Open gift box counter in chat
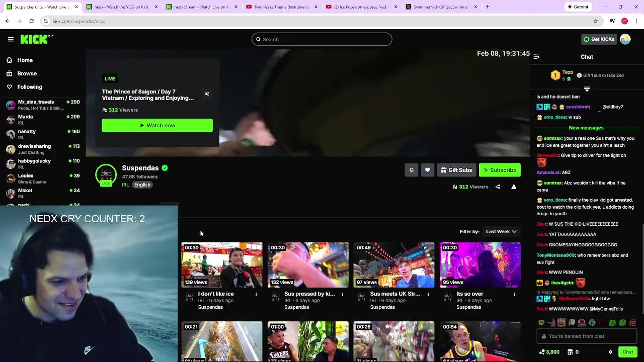644x362 pixels. coord(573,352)
